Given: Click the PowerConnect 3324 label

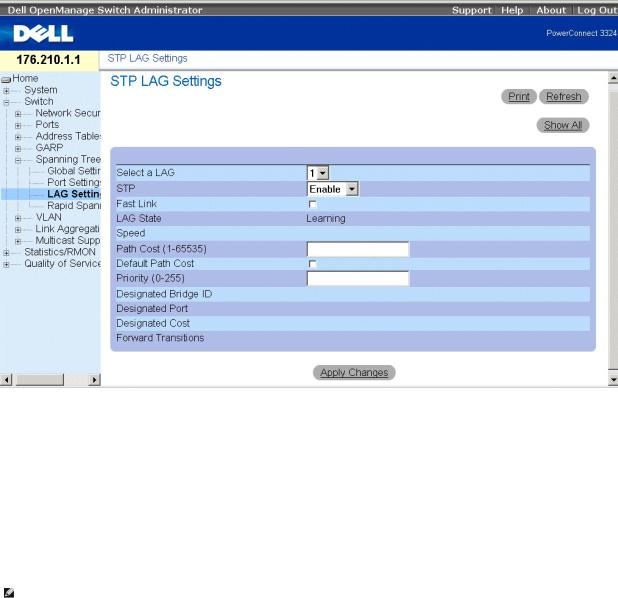Looking at the screenshot, I should (x=581, y=33).
